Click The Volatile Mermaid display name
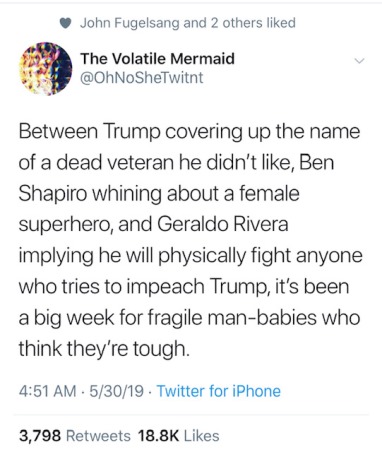 pyautogui.click(x=157, y=58)
